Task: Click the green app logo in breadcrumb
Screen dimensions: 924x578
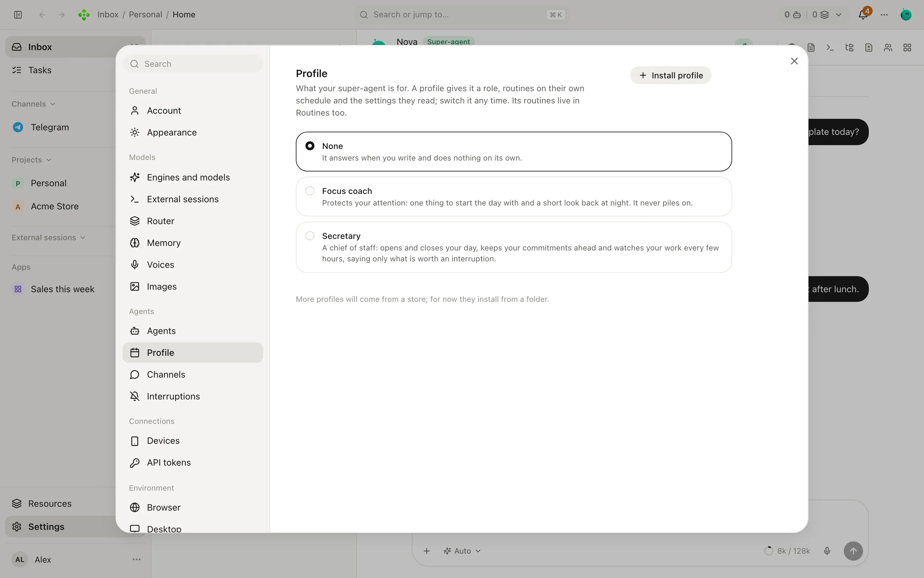Action: coord(84,14)
